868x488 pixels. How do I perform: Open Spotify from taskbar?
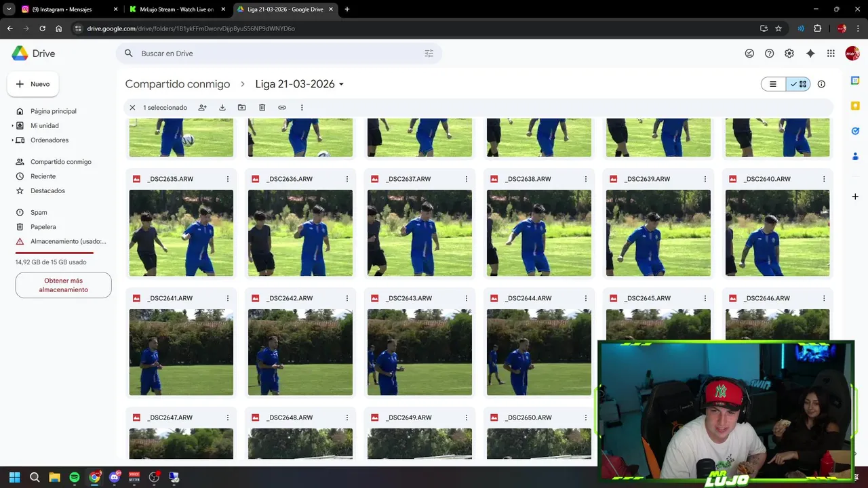tap(75, 477)
